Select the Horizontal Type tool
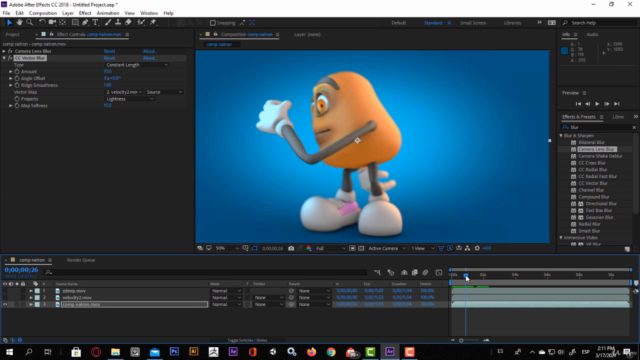Viewport: 640px width, 360px height. tap(95, 22)
